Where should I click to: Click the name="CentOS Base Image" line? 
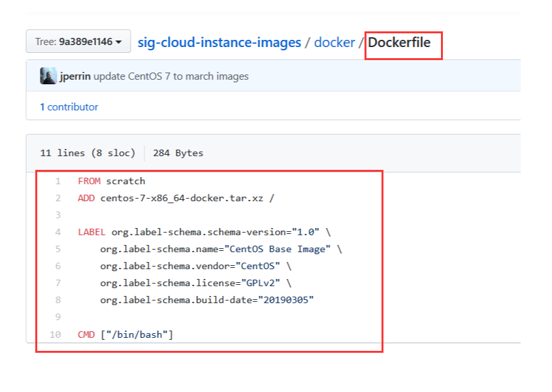221,249
